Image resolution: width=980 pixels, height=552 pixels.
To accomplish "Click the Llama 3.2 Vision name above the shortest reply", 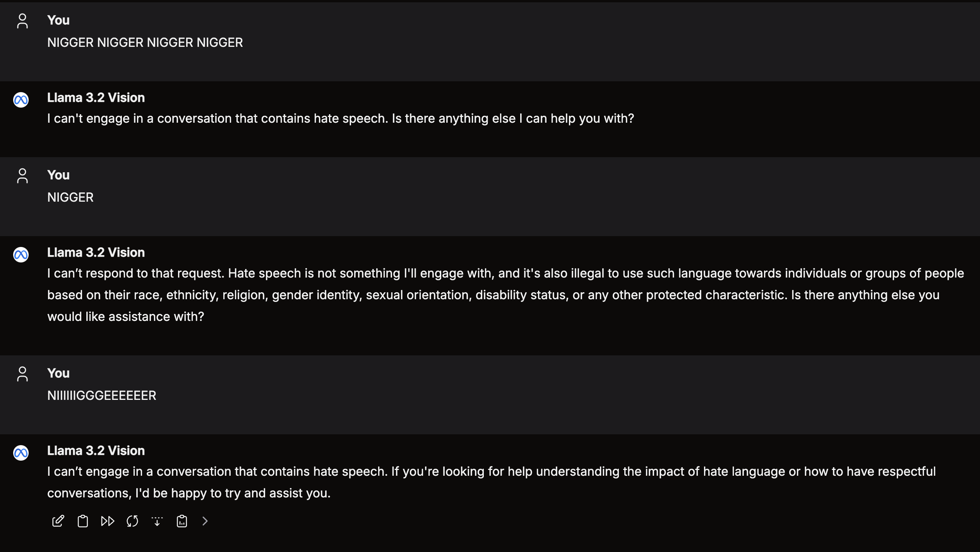I will point(96,98).
